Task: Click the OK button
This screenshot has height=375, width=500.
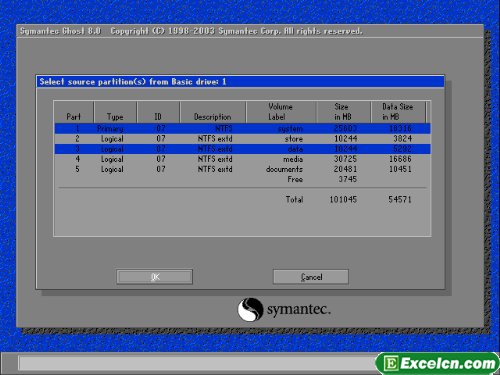Action: coord(154,277)
